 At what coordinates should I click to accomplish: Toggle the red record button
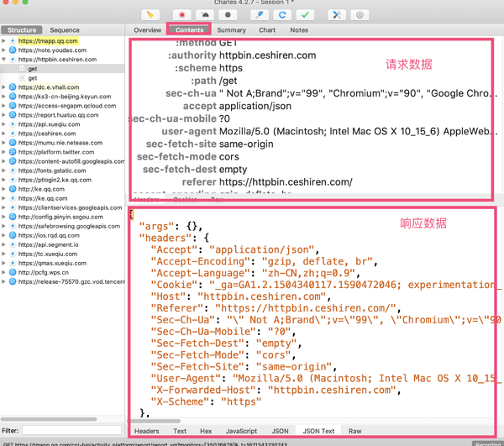[x=182, y=14]
